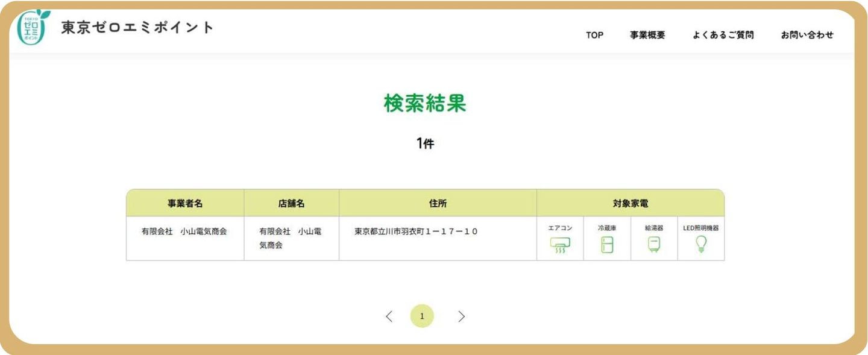The height and width of the screenshot is (355, 868).
Task: Click the 給湯器 water heater icon
Action: coord(653,244)
